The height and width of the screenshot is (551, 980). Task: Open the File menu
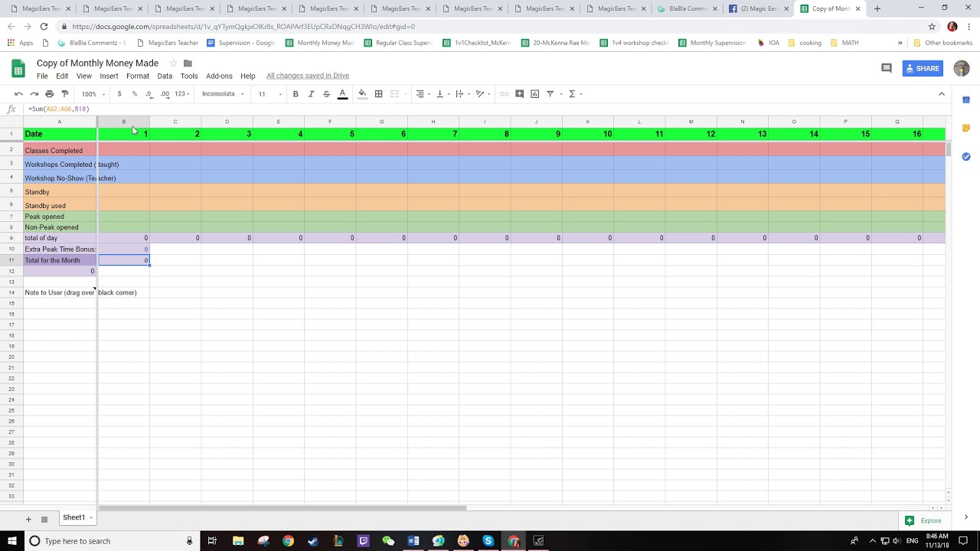click(x=42, y=77)
